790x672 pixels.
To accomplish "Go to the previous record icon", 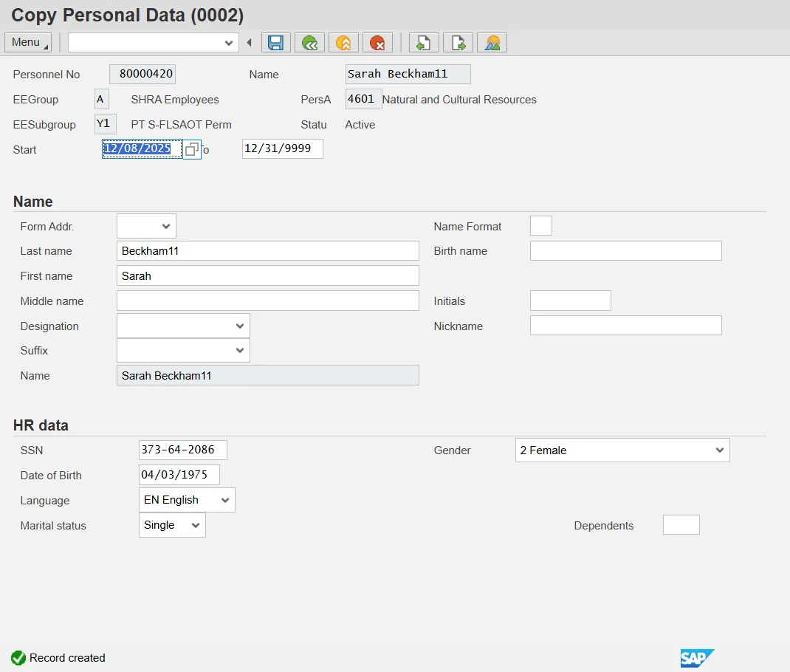I will 424,43.
